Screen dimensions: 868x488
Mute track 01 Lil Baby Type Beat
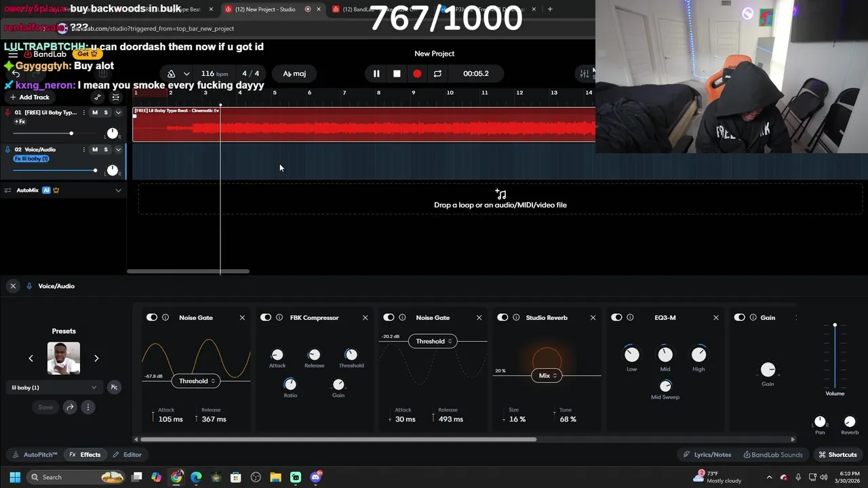(x=95, y=113)
